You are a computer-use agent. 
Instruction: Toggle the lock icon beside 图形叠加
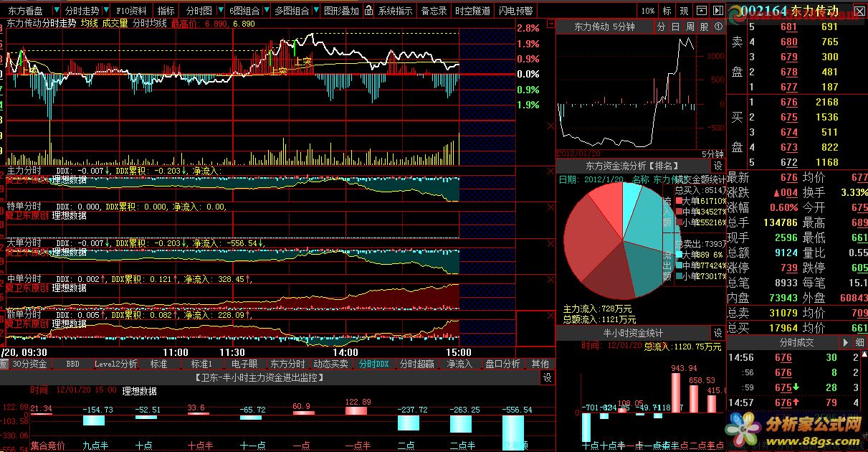(368, 11)
